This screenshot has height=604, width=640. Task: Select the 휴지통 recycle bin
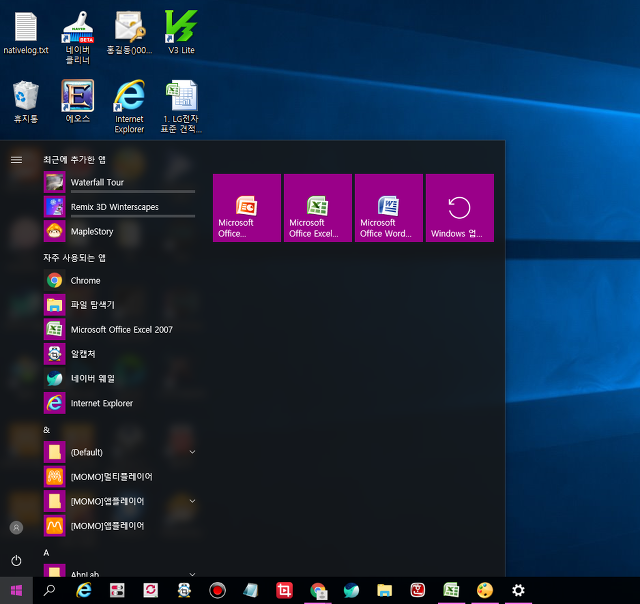click(x=26, y=102)
